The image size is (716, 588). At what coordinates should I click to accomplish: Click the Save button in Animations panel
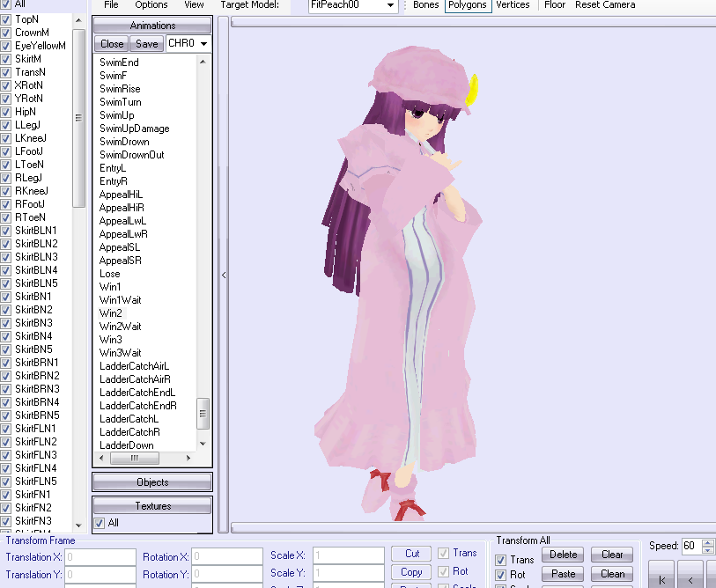(x=146, y=44)
